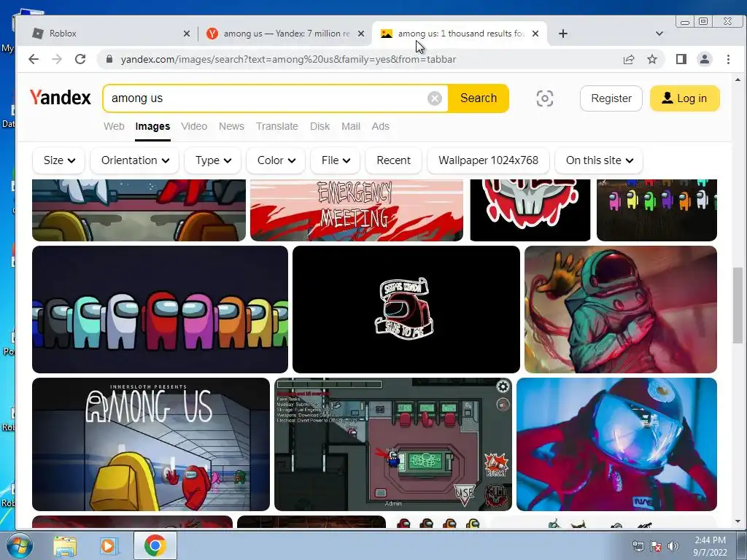The height and width of the screenshot is (560, 747).
Task: Expand the Type filter dropdown
Action: [x=212, y=160]
